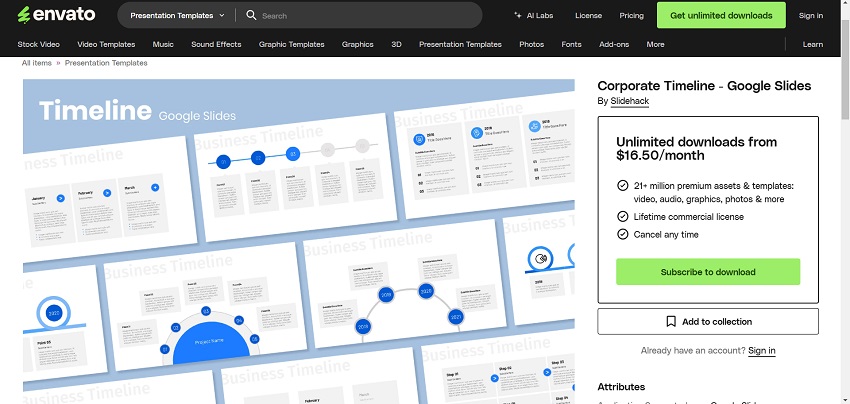850x404 pixels.
Task: Open Graphics menu item
Action: (x=357, y=44)
